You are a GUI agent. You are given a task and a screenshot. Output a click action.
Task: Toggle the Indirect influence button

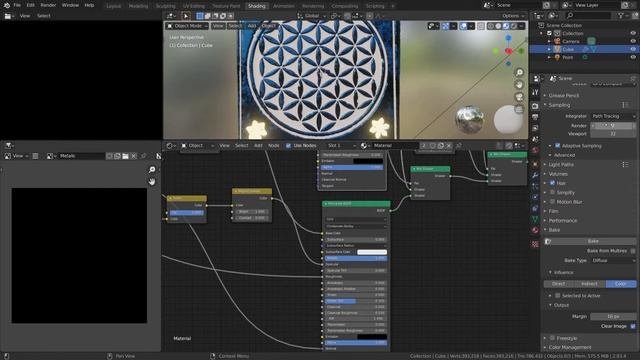tap(590, 284)
